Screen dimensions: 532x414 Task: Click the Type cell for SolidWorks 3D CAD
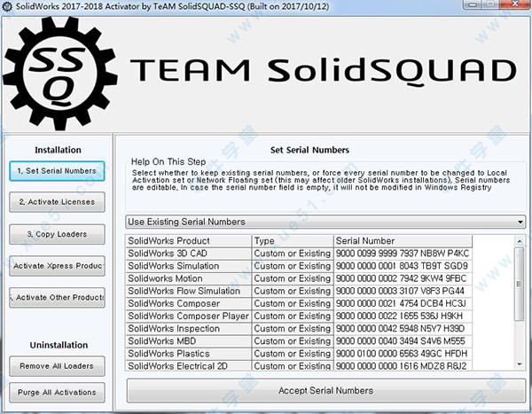click(293, 254)
